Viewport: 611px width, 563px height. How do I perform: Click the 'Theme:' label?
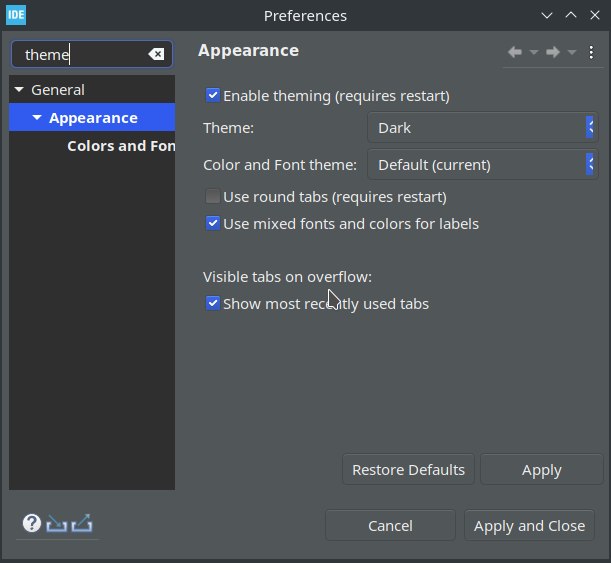tap(229, 128)
